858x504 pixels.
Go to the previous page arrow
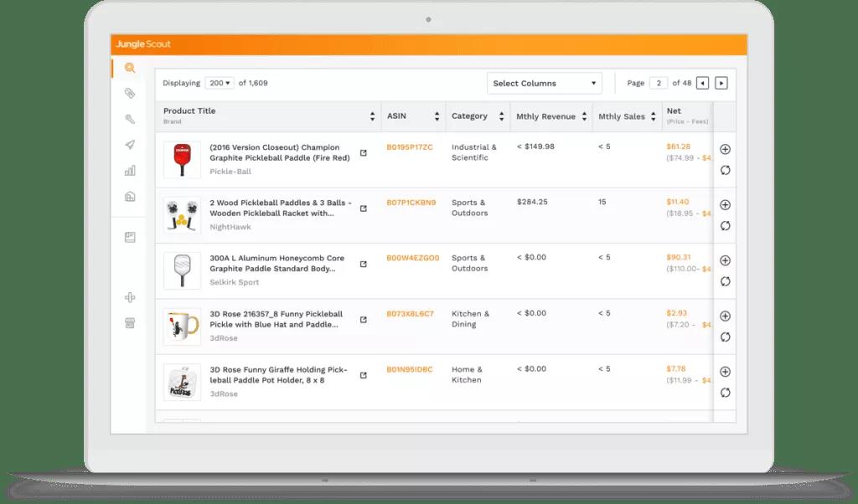pos(702,83)
